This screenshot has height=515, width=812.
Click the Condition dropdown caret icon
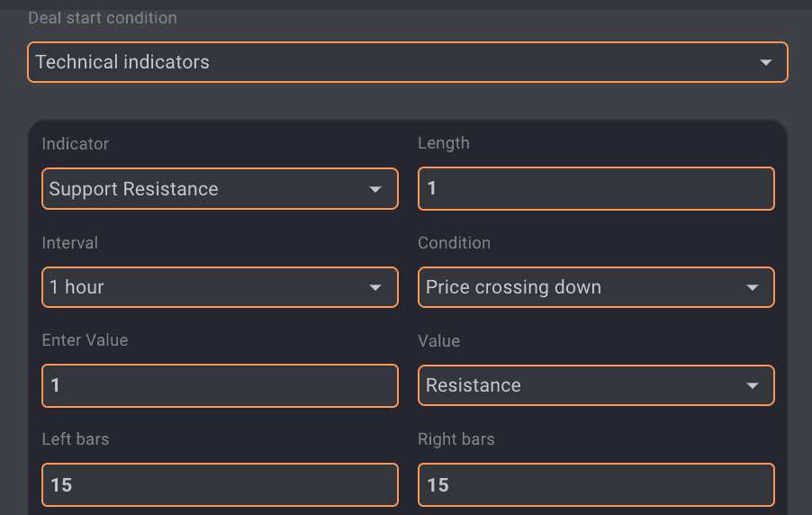pyautogui.click(x=753, y=288)
